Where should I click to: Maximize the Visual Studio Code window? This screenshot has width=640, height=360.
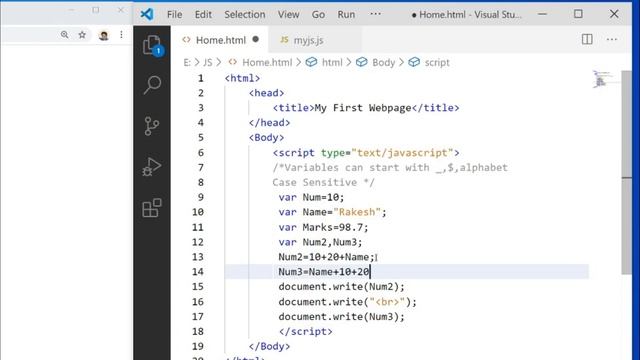[578, 14]
